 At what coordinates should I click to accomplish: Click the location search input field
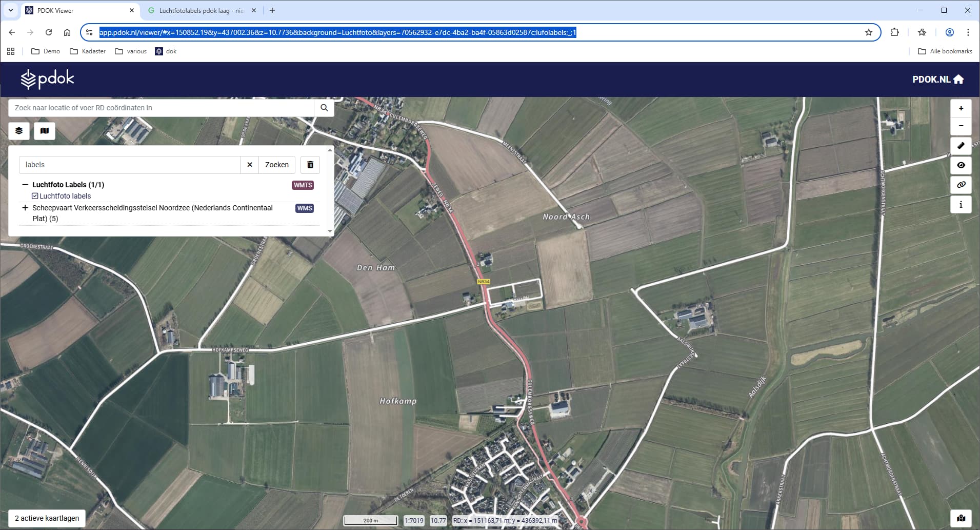pos(161,108)
